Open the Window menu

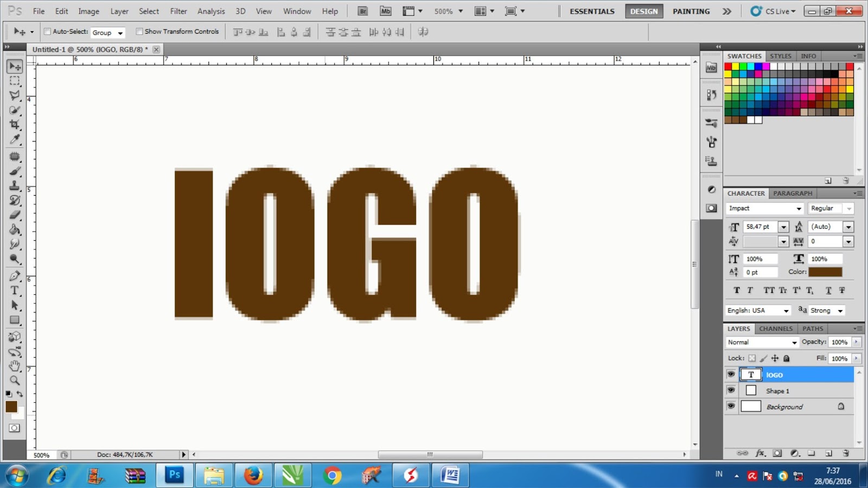[297, 11]
